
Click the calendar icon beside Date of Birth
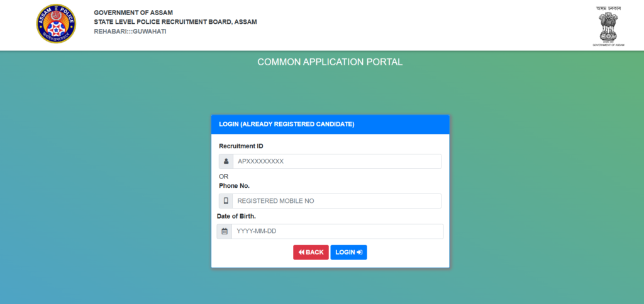point(225,232)
